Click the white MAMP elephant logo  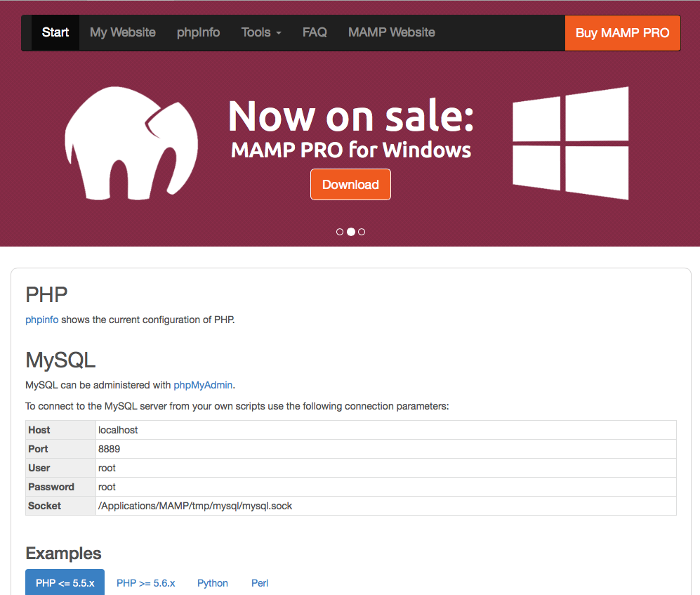131,143
